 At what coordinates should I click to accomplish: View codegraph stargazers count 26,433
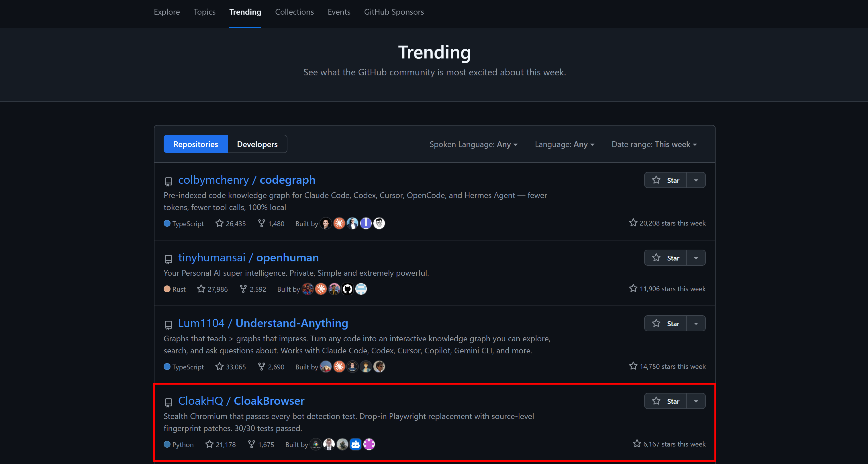click(x=231, y=224)
